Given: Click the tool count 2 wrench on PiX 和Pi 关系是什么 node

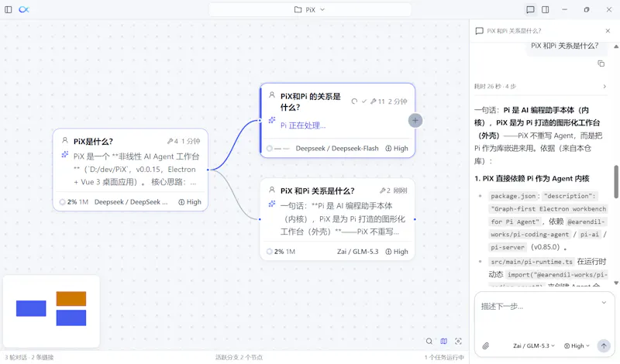Looking at the screenshot, I should (382, 191).
